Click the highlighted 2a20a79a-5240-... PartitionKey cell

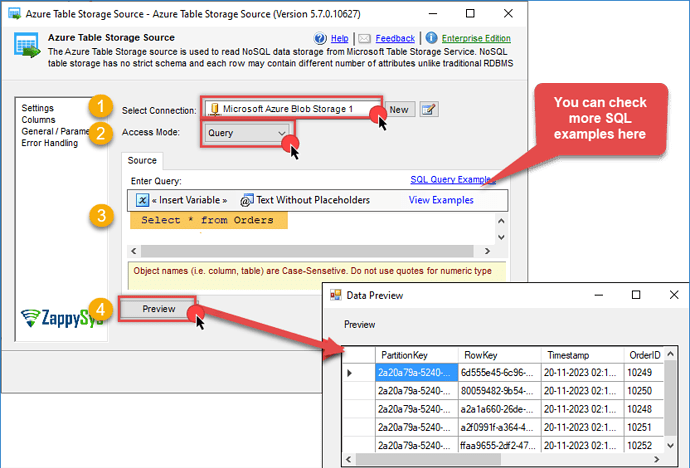coord(417,373)
